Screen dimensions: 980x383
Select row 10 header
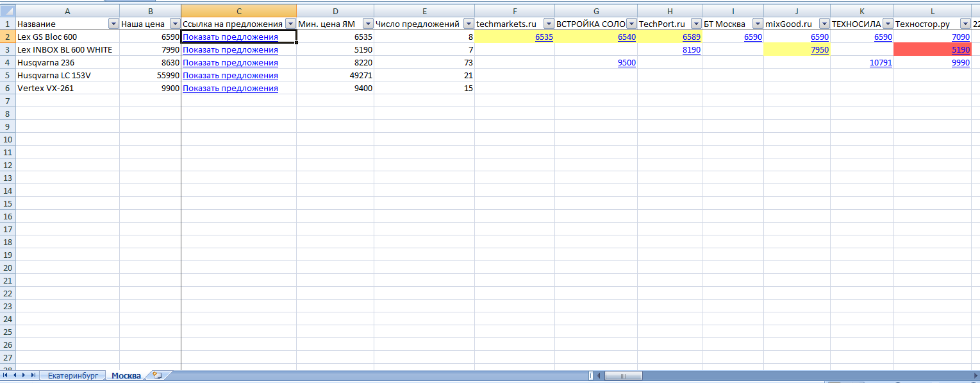(x=7, y=140)
